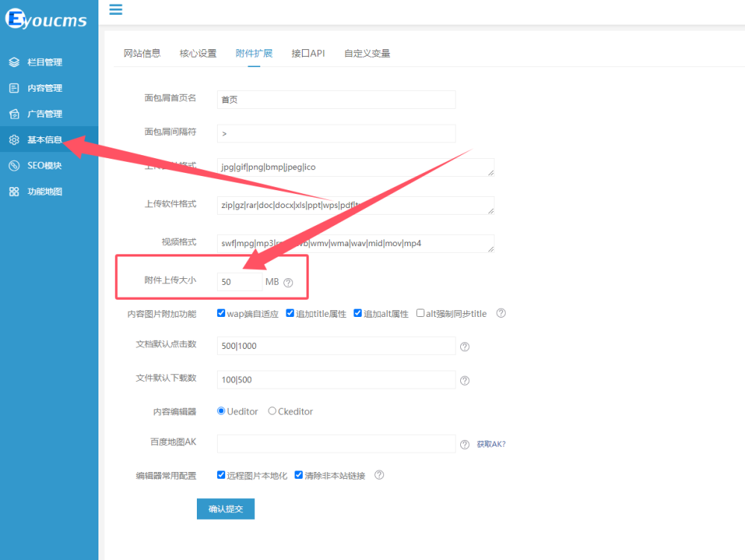Click the 上传软件格式 textarea
The width and height of the screenshot is (745, 560).
point(356,205)
